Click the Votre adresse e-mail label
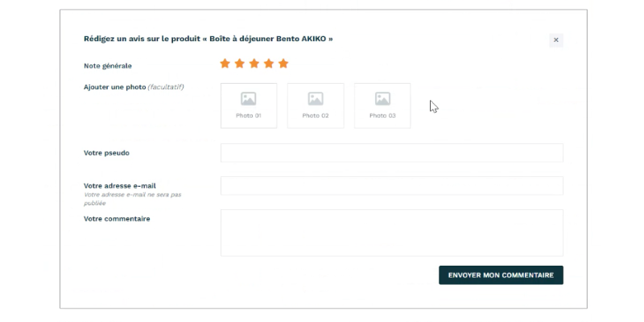The width and height of the screenshot is (644, 322). click(119, 186)
